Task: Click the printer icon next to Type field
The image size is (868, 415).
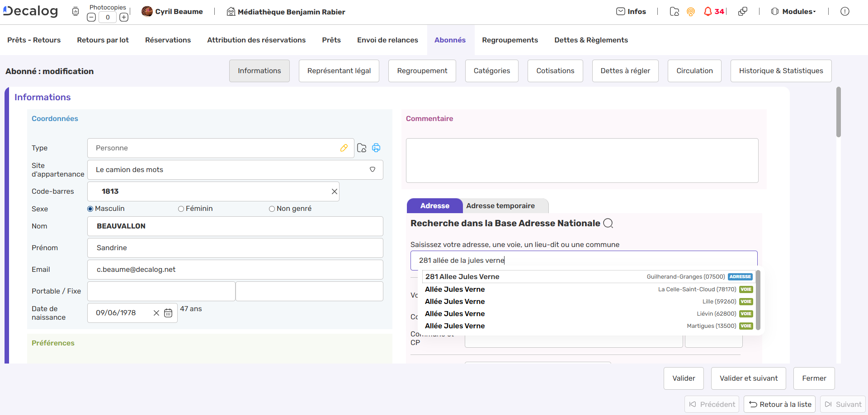Action: (376, 148)
